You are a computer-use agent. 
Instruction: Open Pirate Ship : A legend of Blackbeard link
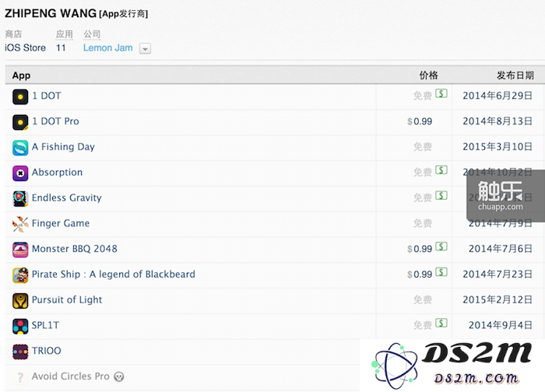114,275
